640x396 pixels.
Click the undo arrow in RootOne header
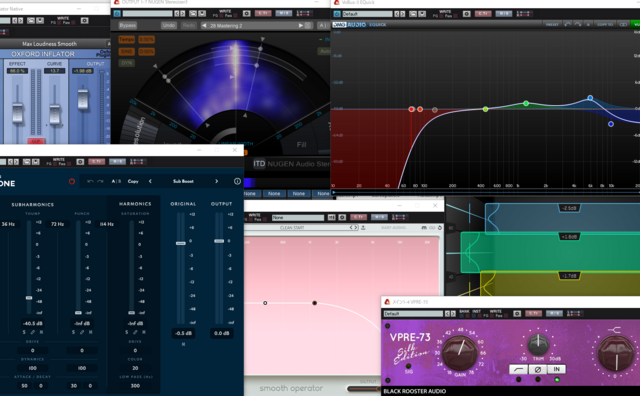[x=90, y=181]
